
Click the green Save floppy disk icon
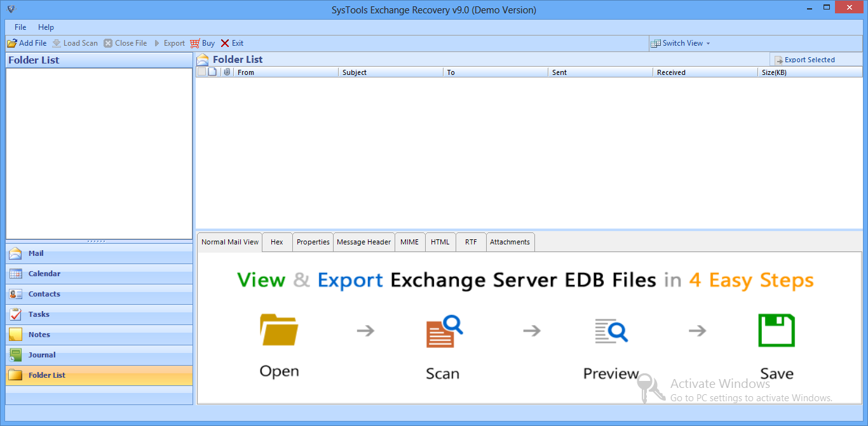[776, 330]
